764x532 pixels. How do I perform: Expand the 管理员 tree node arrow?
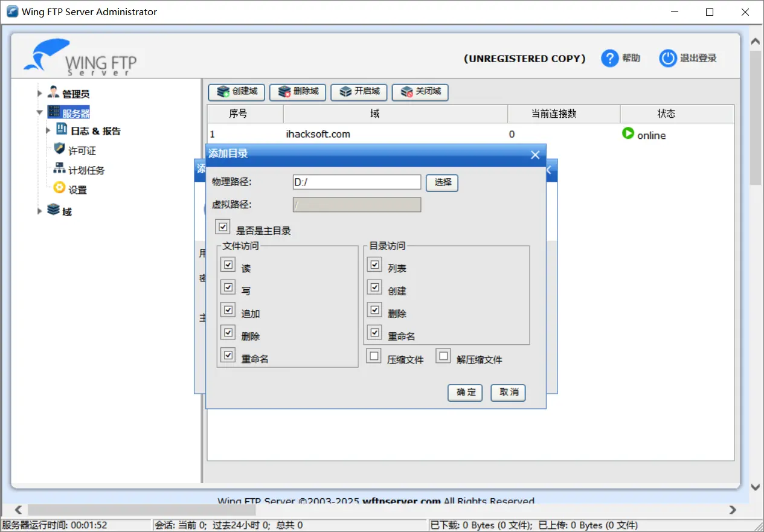39,94
